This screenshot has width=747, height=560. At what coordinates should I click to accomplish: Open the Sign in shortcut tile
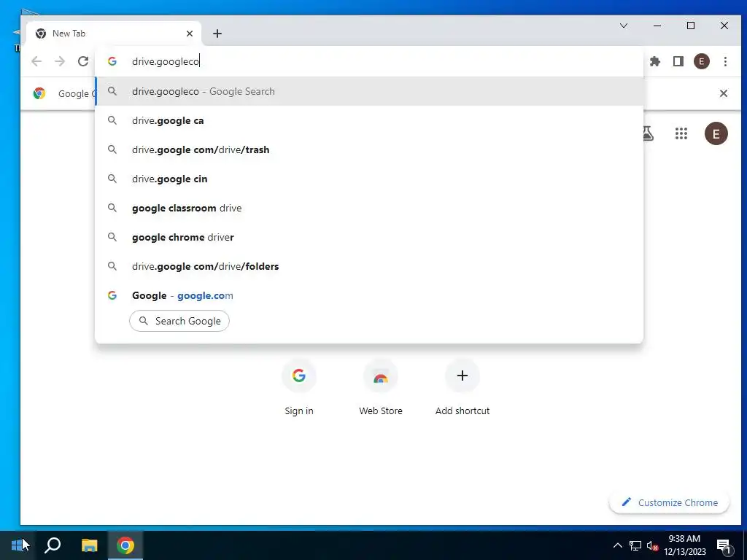tap(298, 388)
